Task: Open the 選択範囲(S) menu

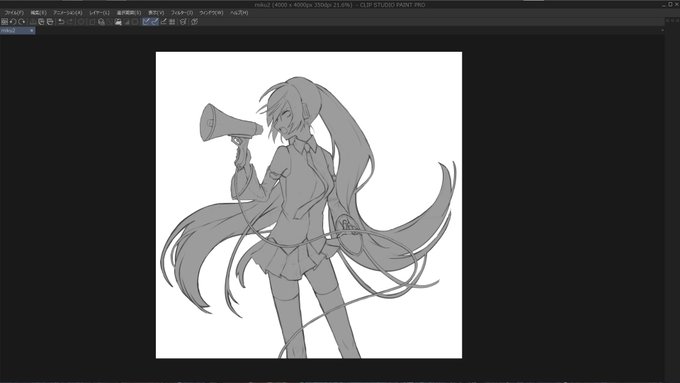Action: 128,13
